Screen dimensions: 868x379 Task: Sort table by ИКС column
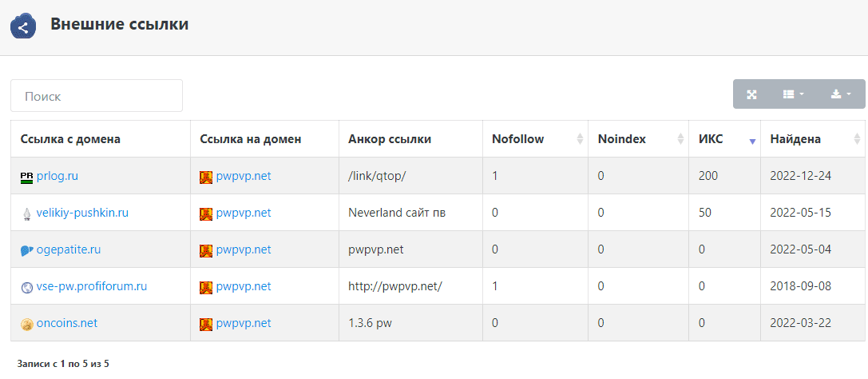[x=723, y=139]
